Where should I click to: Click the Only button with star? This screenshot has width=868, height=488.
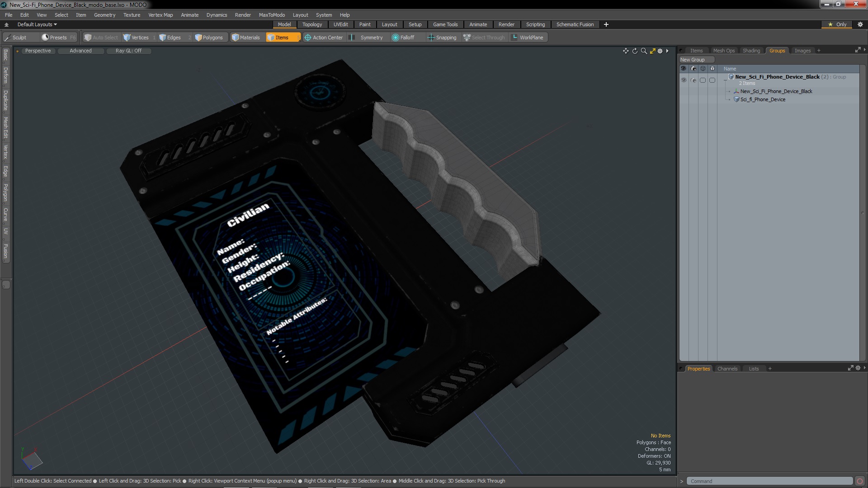click(x=837, y=24)
